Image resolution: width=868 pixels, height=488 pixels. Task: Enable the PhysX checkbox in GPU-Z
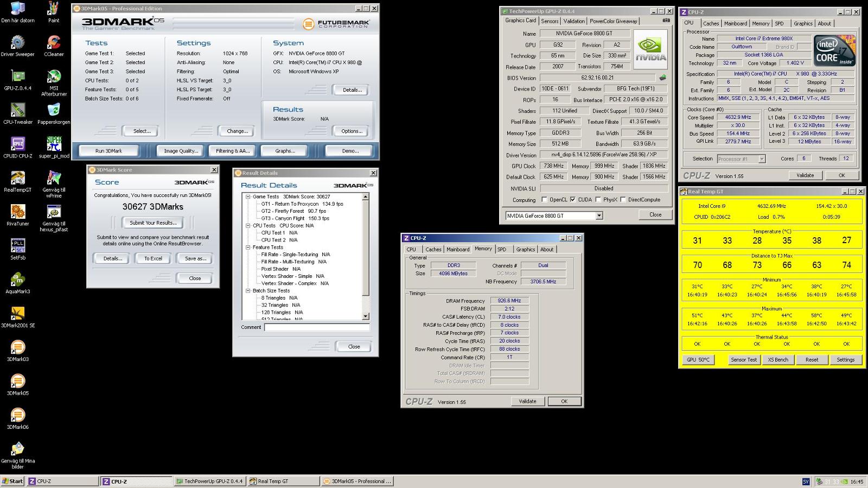coord(598,200)
